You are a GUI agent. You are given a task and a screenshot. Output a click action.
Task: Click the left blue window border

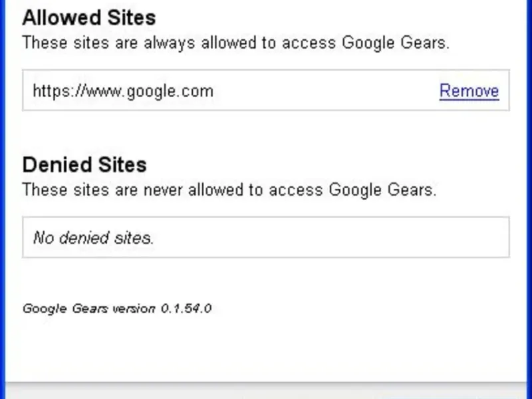coord(3,199)
